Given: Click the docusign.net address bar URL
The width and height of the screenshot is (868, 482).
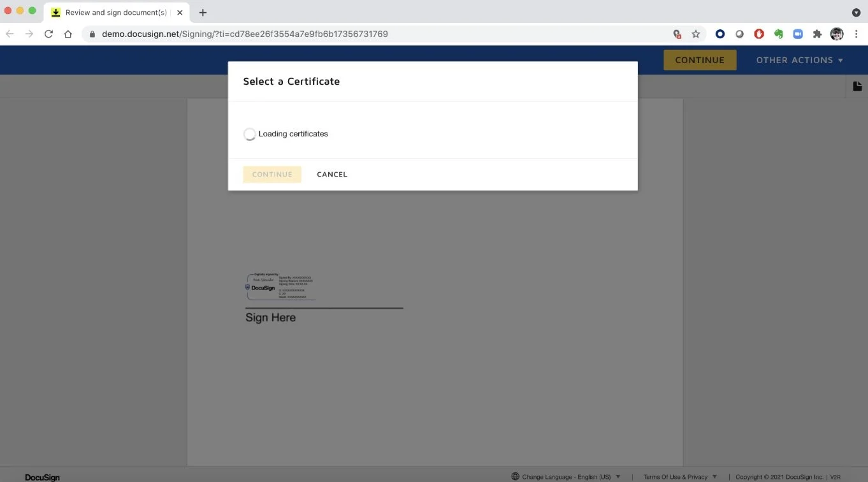Looking at the screenshot, I should tap(245, 34).
